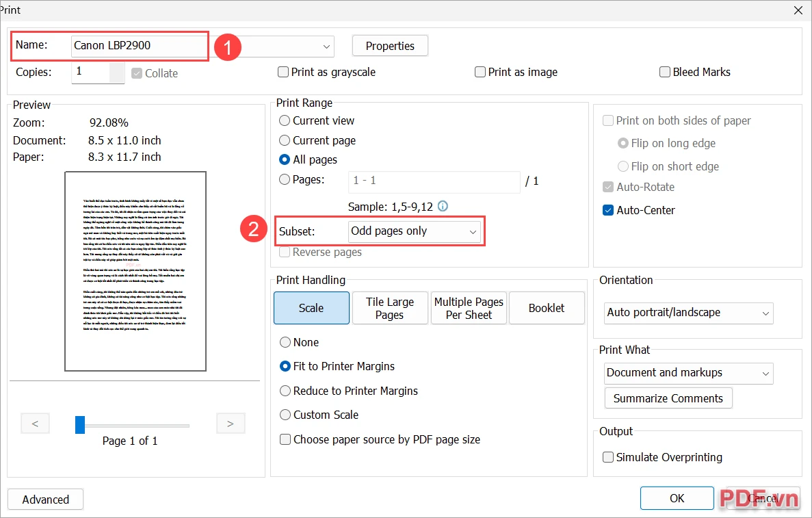The image size is (812, 518).
Task: Click the "92.08%" zoom value
Action: [x=109, y=122]
